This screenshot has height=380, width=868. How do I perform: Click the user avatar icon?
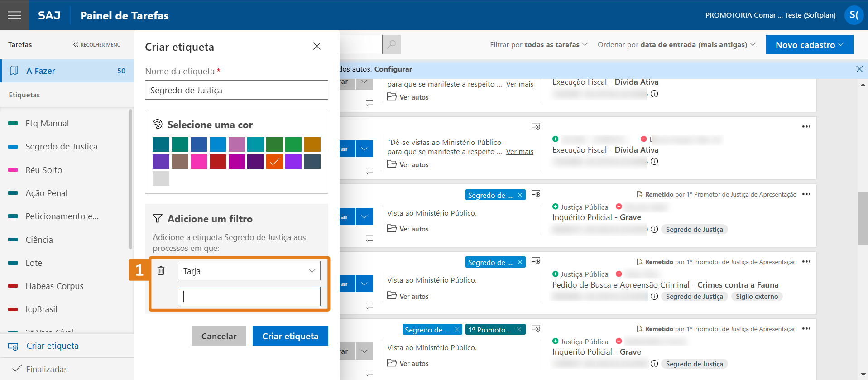coord(854,15)
